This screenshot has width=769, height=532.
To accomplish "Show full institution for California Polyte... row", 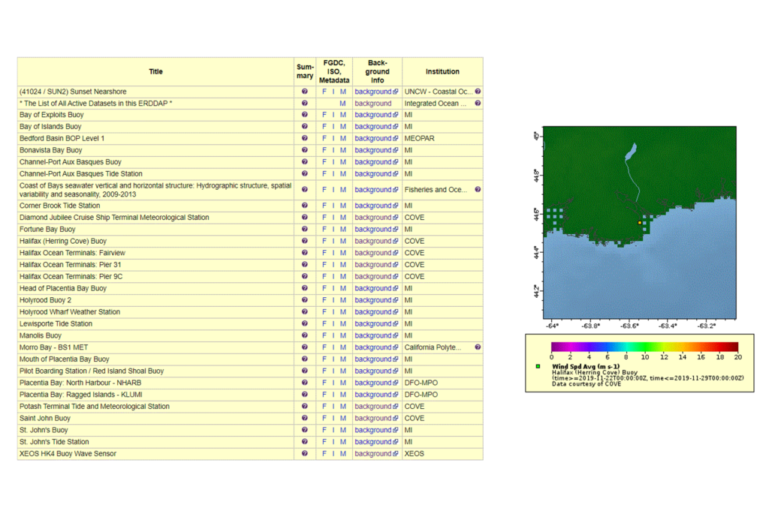I will (478, 347).
